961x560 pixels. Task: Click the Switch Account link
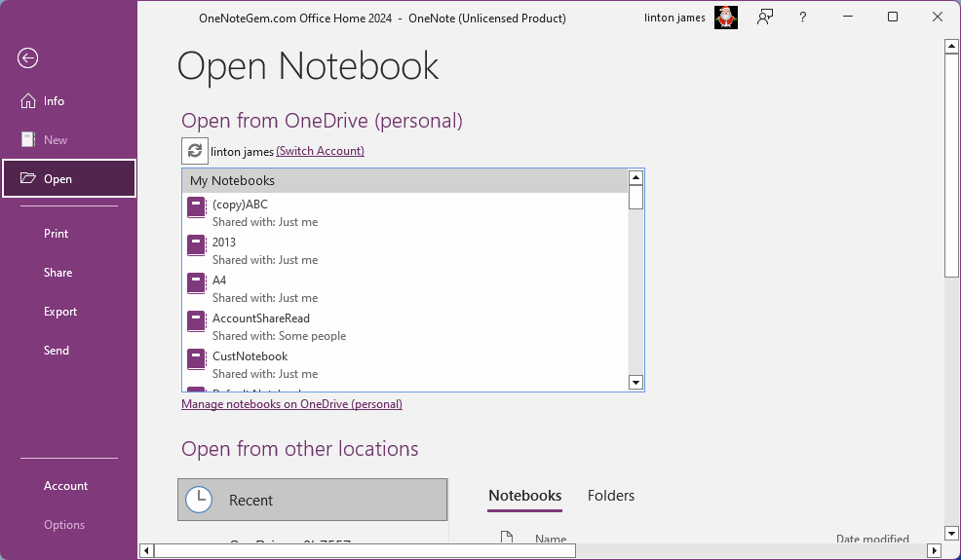coord(320,151)
